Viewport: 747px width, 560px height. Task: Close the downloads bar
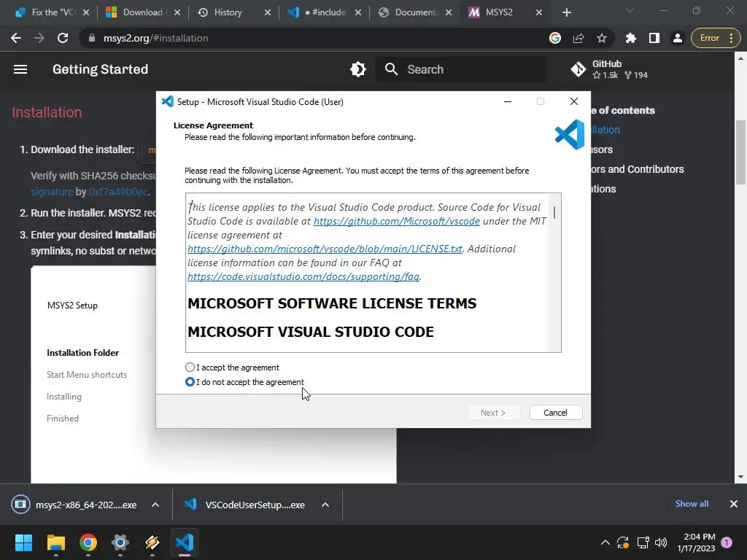point(734,504)
